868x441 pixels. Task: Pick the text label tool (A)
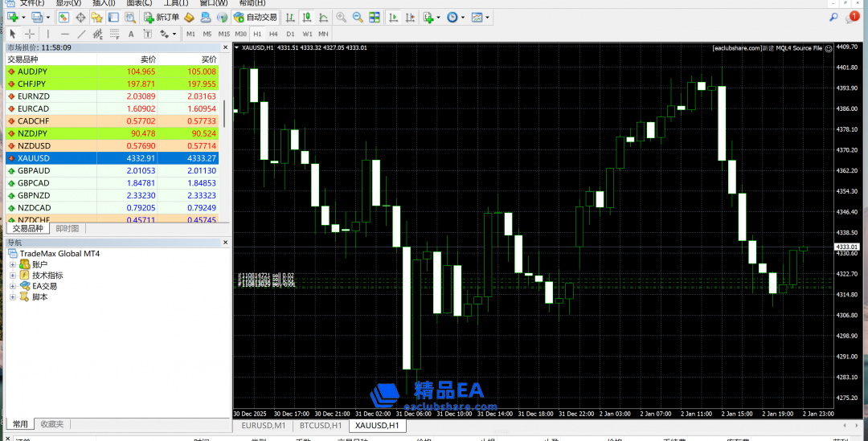coord(131,34)
